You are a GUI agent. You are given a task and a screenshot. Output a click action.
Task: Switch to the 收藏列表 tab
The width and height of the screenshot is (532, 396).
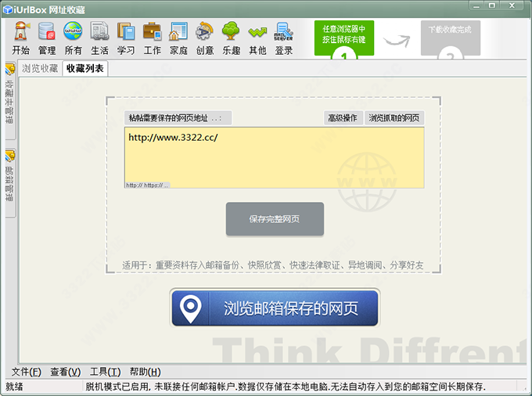point(84,69)
